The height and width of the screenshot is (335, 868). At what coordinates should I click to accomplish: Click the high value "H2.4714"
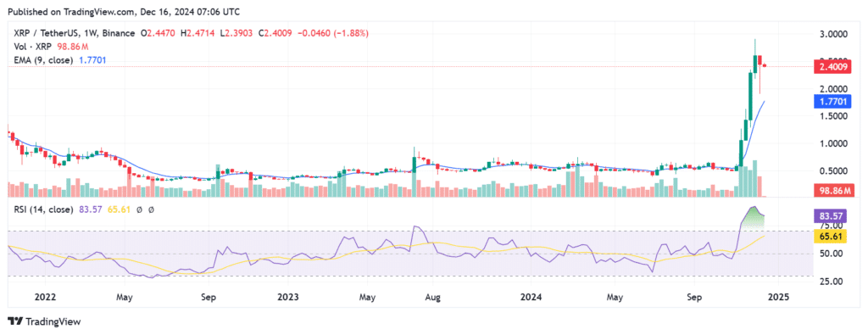click(x=198, y=33)
